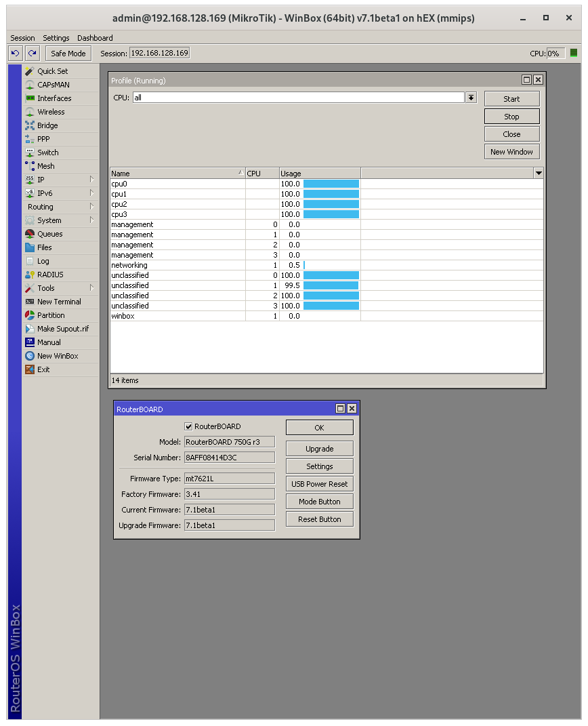
Task: Click the Usage column header
Action: [320, 174]
